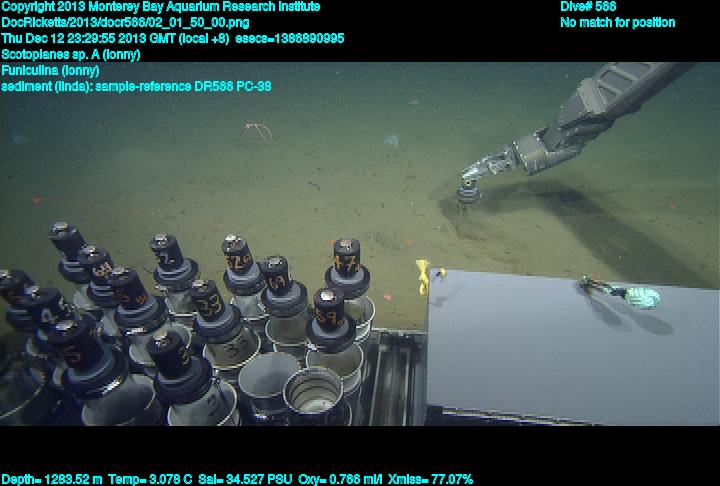Select the 'Sal= 34.527 PSU' reading

click(x=245, y=480)
